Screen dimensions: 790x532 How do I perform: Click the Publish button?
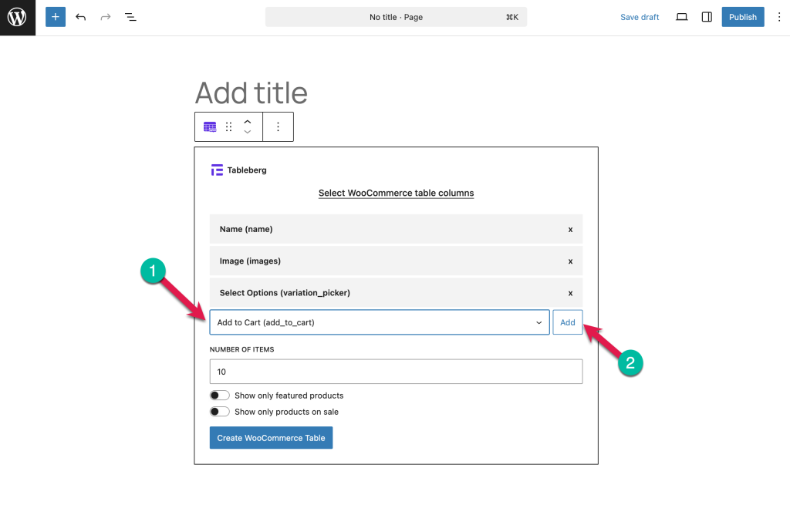(x=743, y=17)
